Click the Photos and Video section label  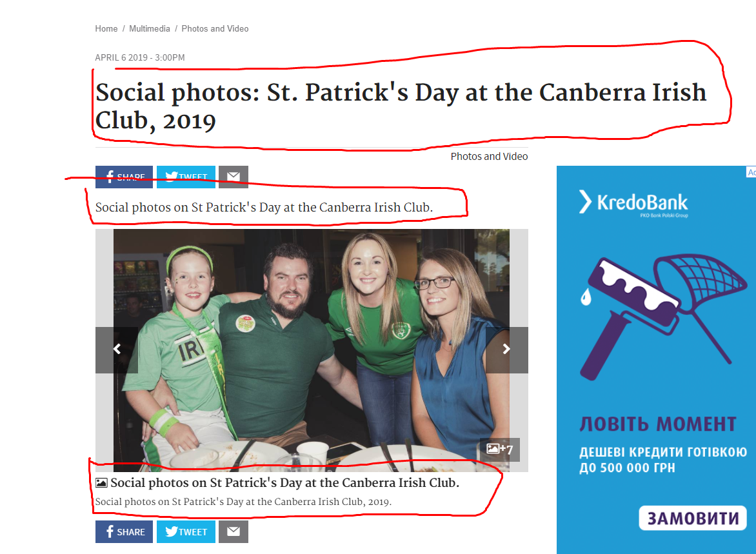point(489,156)
